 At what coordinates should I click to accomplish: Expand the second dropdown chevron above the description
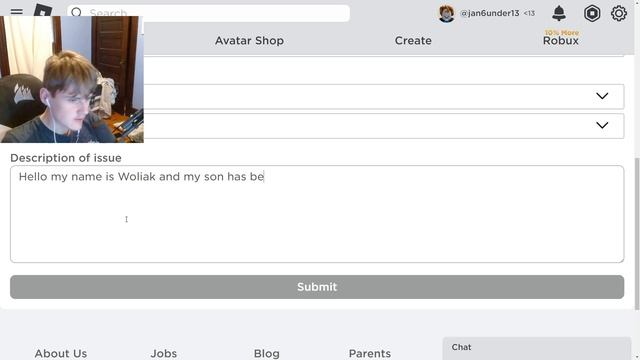pyautogui.click(x=602, y=125)
